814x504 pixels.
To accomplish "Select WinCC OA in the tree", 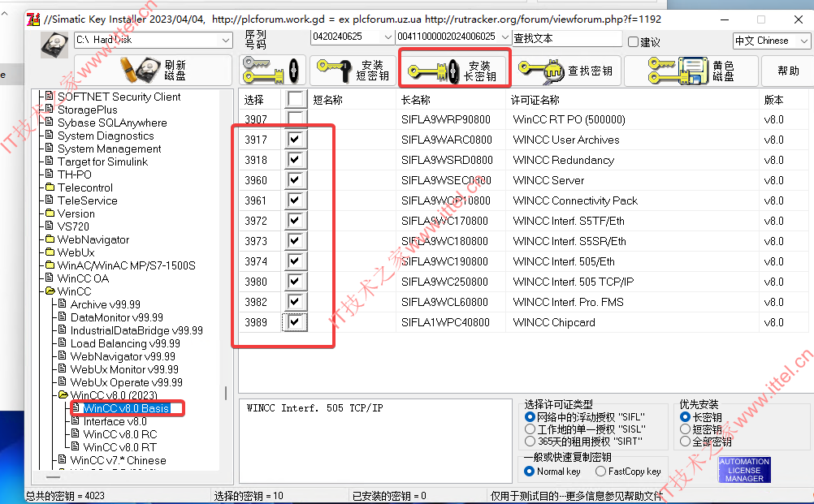I will coord(83,278).
